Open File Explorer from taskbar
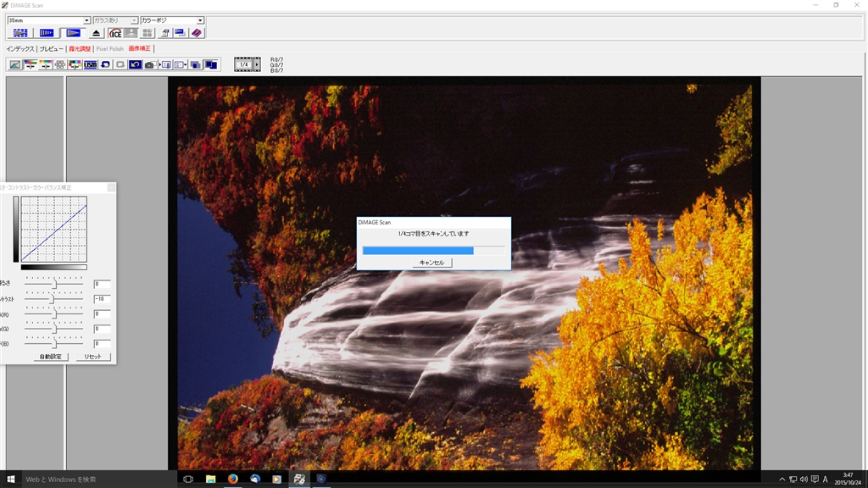 tap(210, 480)
